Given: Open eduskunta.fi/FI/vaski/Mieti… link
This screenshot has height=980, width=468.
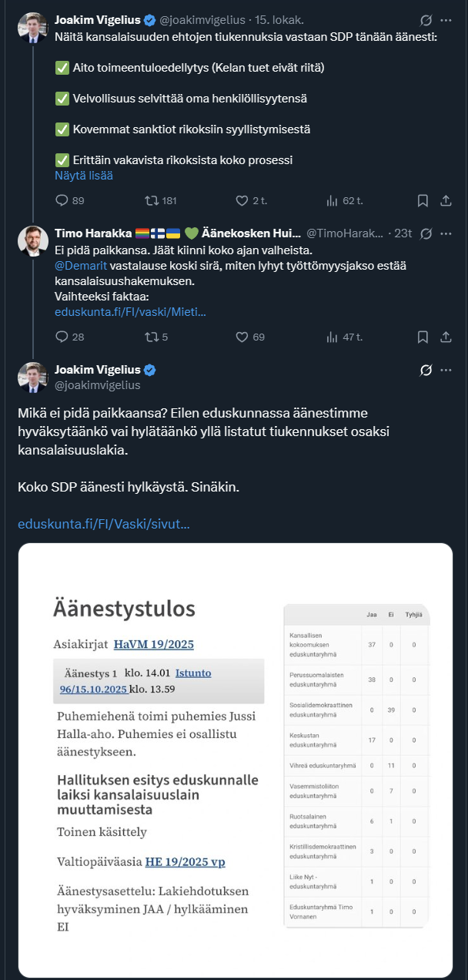Looking at the screenshot, I should tap(130, 312).
